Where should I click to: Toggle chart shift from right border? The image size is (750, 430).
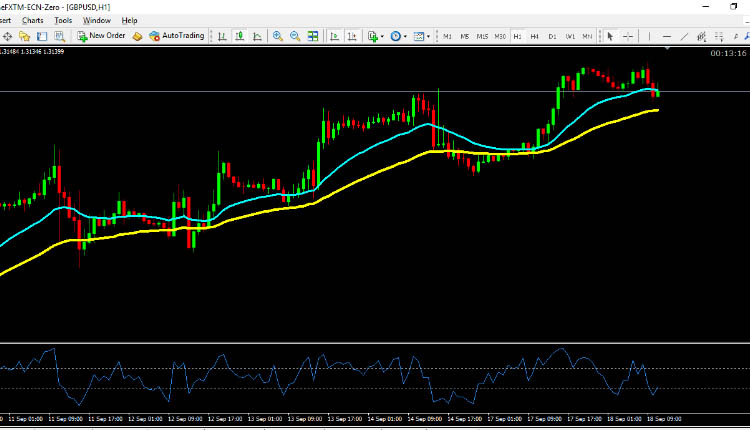pos(353,36)
